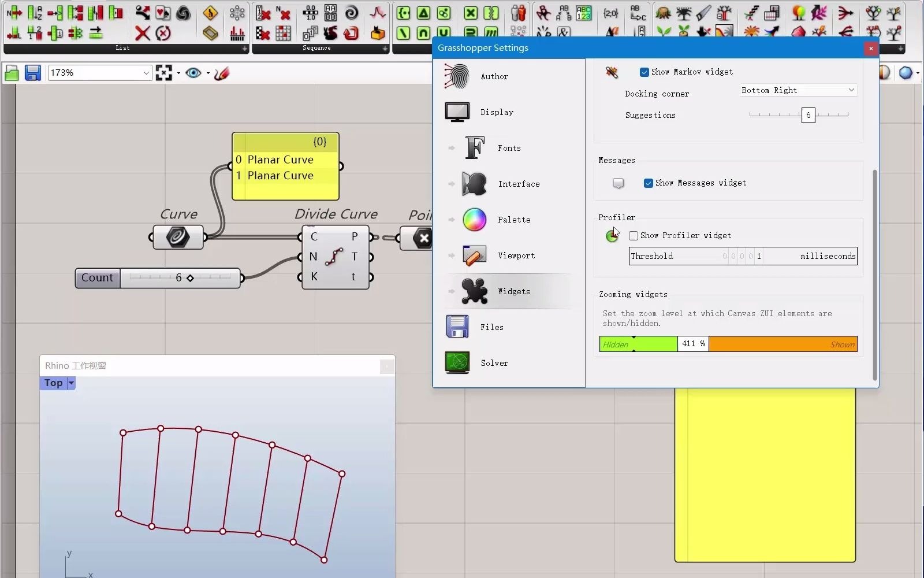The height and width of the screenshot is (578, 924).
Task: Select the Flip Matrix icon
Action: (x=772, y=13)
